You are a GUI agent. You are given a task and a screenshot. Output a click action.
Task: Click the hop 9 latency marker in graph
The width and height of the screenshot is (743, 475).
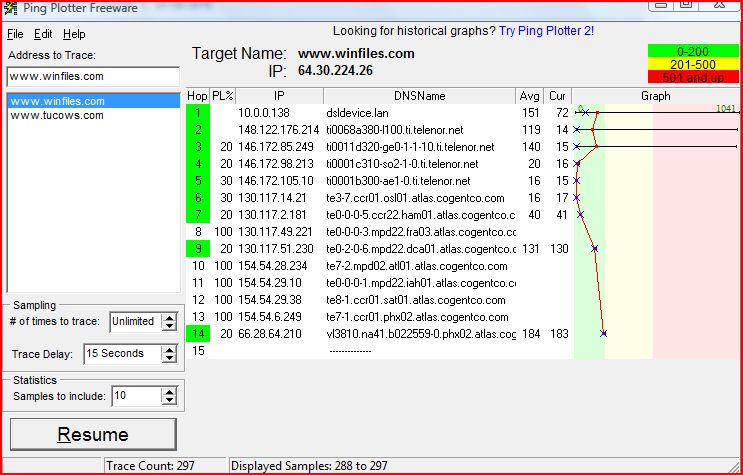(595, 248)
